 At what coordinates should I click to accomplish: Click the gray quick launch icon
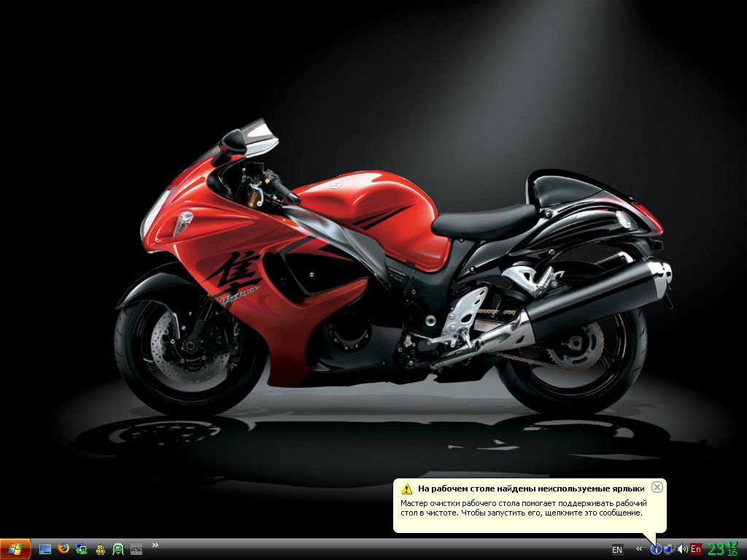[x=136, y=550]
